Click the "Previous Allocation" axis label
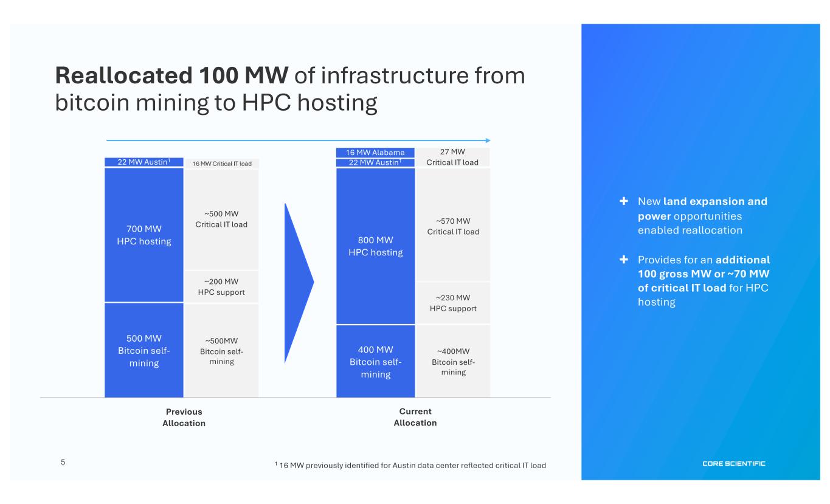 tap(184, 417)
